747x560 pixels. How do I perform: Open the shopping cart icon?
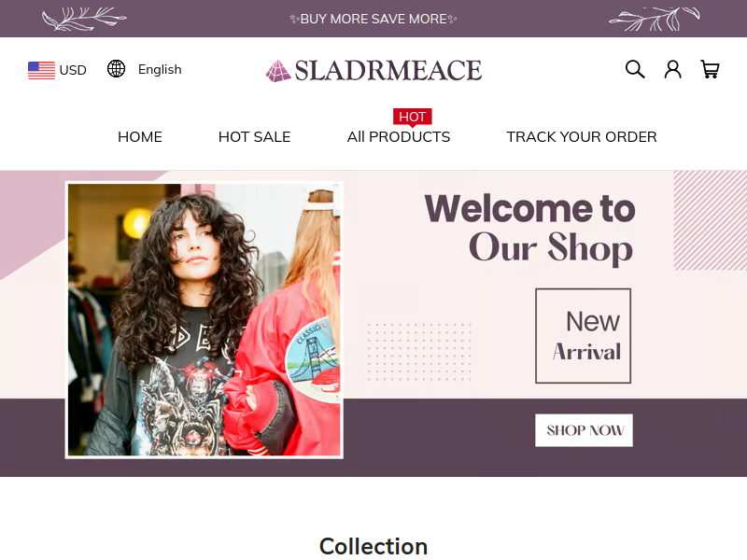point(710,69)
